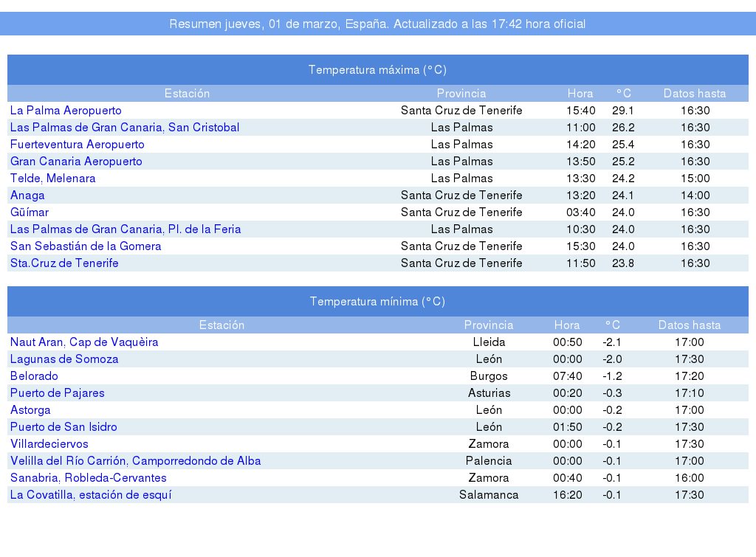Open Astorga station link

pyautogui.click(x=30, y=410)
